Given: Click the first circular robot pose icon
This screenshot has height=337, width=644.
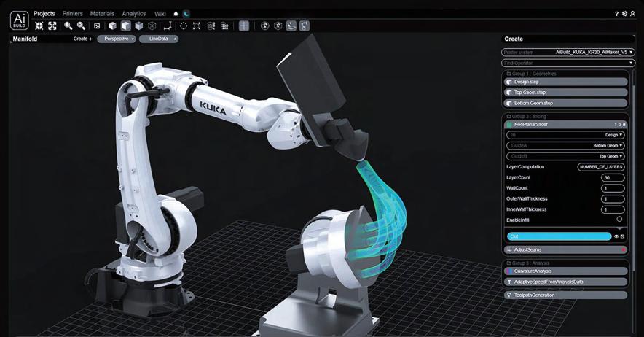Looking at the screenshot, I should (265, 26).
